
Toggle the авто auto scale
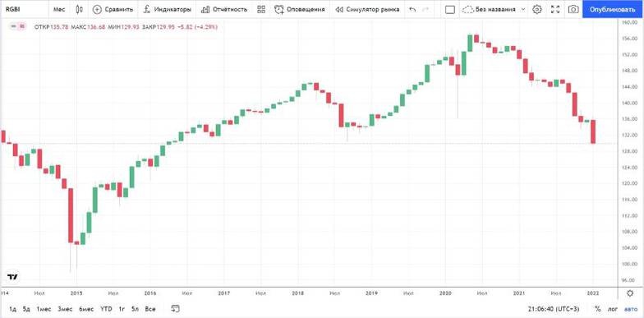[x=631, y=309]
